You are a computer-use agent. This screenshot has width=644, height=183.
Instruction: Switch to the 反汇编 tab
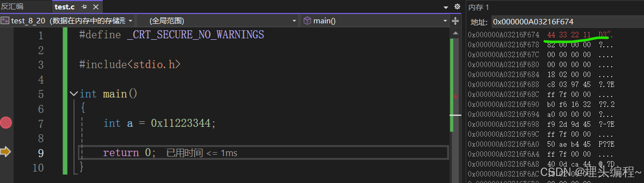pyautogui.click(x=12, y=7)
